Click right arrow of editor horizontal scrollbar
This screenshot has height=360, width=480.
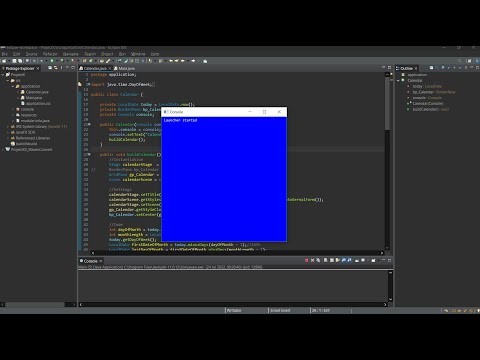382,253
